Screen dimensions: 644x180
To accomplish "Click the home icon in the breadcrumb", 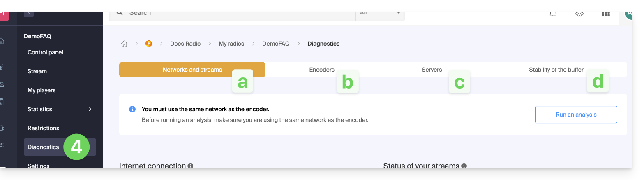I will [x=124, y=44].
